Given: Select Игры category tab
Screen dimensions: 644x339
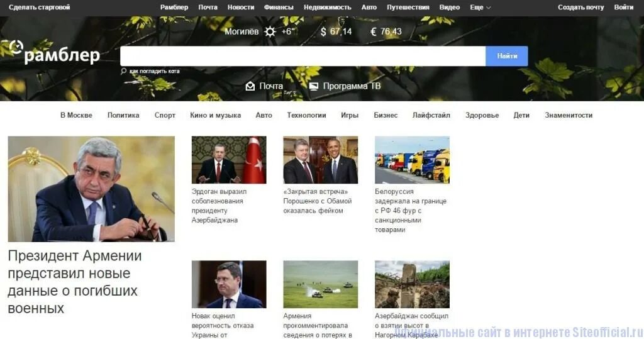Looking at the screenshot, I should point(350,116).
